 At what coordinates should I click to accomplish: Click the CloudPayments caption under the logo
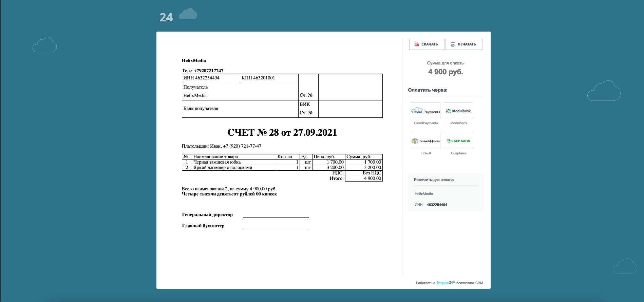(x=425, y=123)
